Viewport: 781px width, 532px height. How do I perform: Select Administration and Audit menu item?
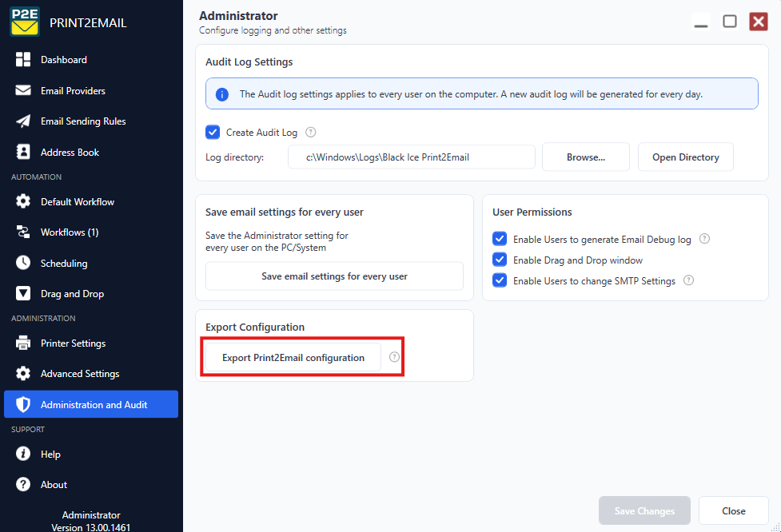coord(91,405)
